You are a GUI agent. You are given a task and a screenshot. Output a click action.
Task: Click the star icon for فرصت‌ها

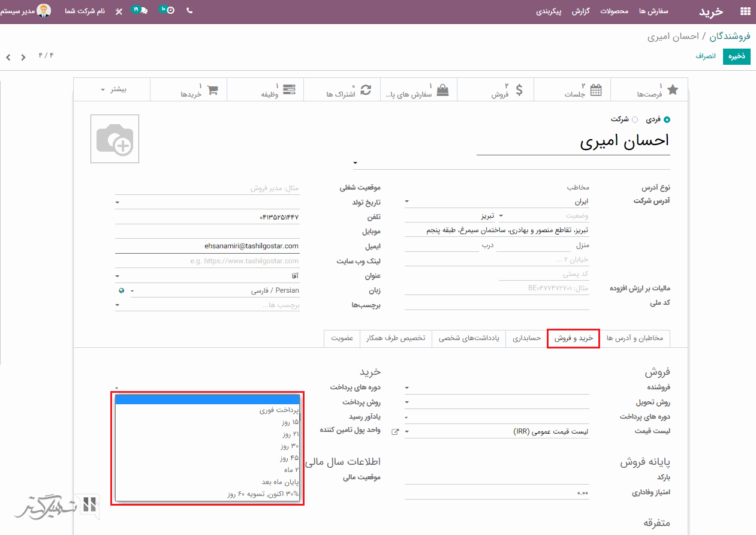(673, 90)
